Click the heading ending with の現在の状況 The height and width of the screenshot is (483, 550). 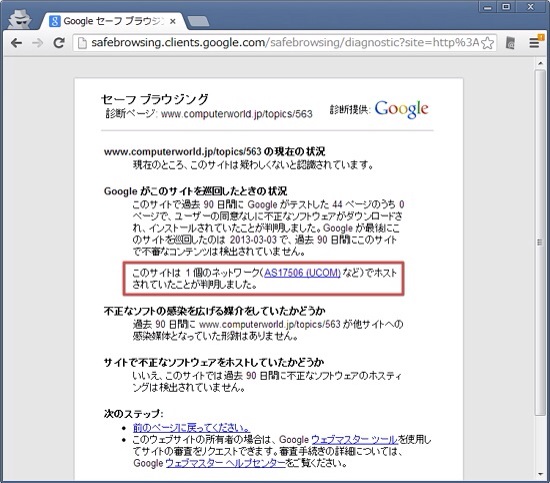(x=214, y=152)
